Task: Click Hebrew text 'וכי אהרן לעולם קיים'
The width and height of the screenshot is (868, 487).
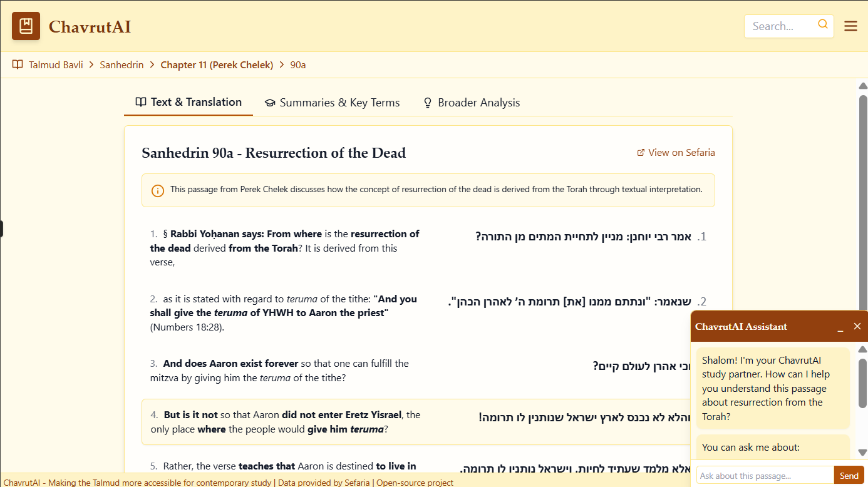Action: point(642,366)
